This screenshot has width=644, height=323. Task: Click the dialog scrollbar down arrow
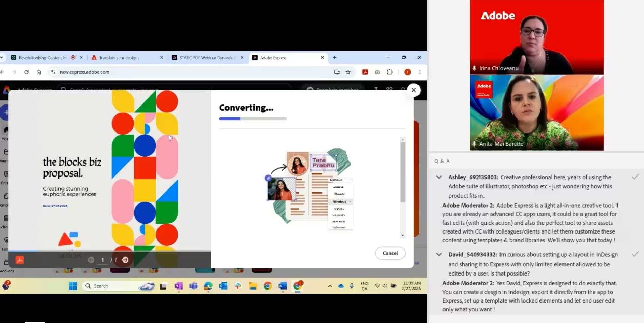pyautogui.click(x=403, y=235)
